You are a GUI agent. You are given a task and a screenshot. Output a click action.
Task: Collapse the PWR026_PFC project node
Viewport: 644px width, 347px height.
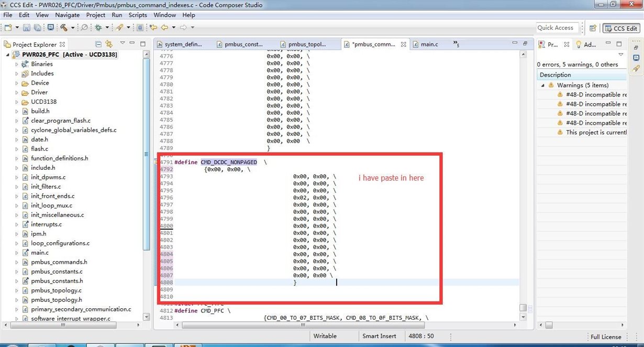click(8, 55)
